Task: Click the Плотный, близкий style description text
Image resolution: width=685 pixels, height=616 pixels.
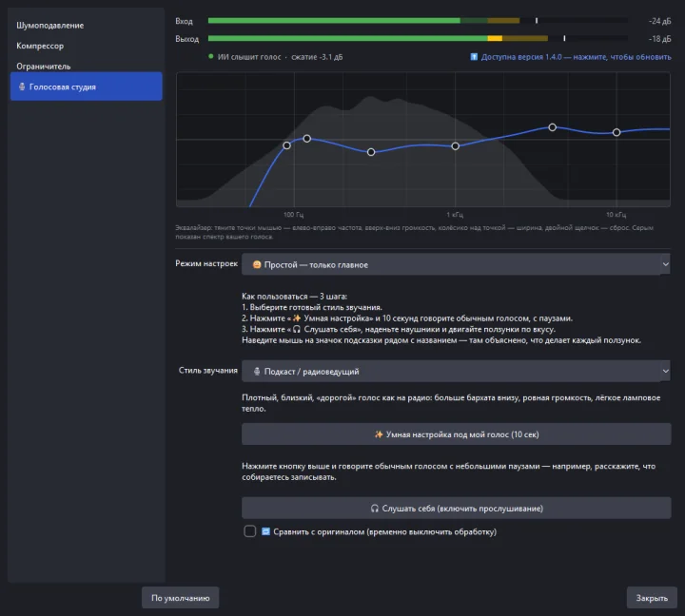Action: 451,403
